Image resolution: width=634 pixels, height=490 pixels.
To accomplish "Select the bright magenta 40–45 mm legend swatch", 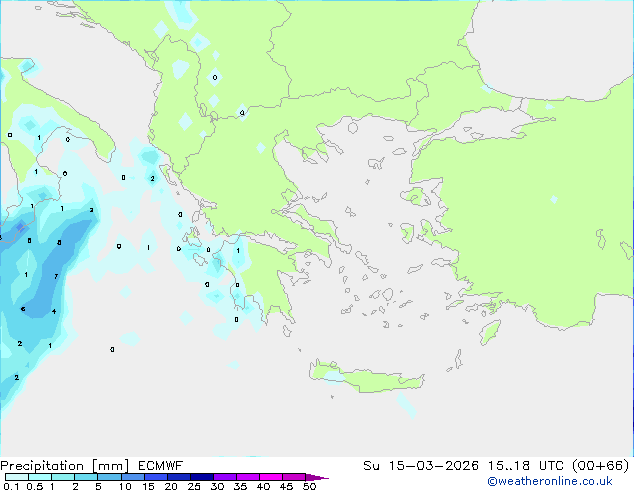I will coord(271,477).
